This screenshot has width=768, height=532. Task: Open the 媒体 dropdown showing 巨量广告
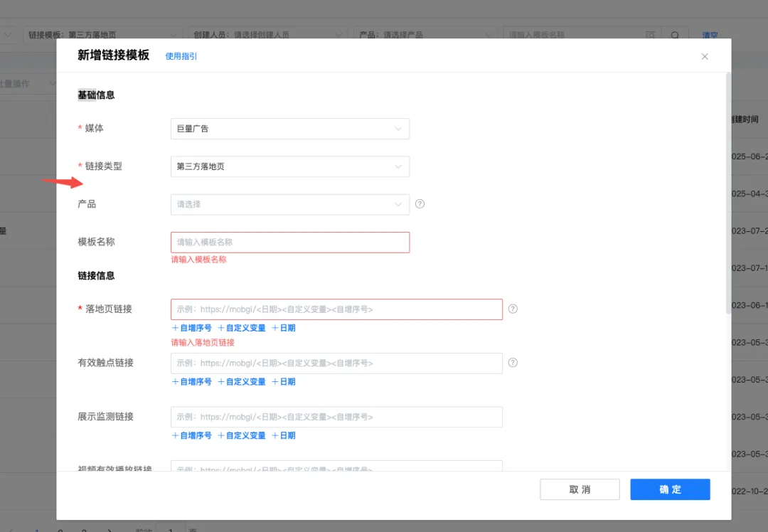coord(290,129)
